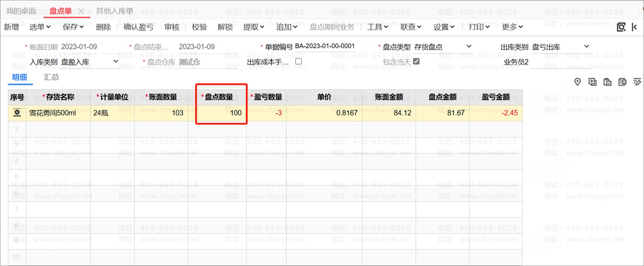Image resolution: width=644 pixels, height=266 pixels.
Task: Open the 入库类别 combo box
Action: (90, 62)
